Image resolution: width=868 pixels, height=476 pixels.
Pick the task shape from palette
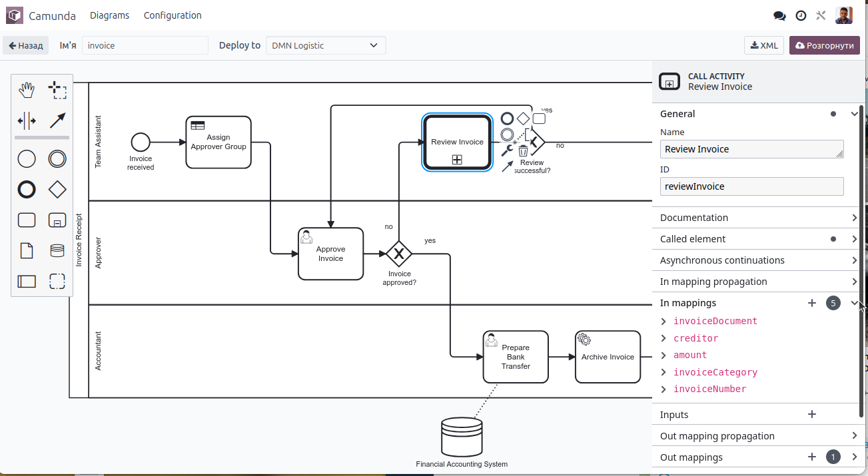pyautogui.click(x=27, y=220)
